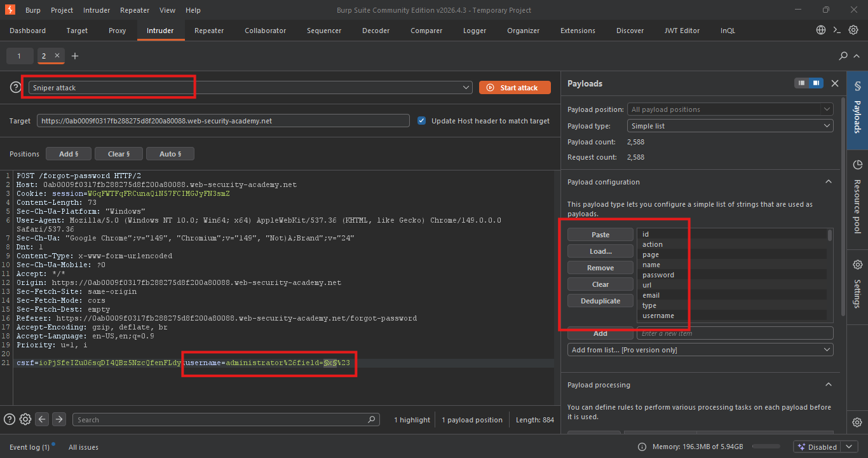Click the Add § positions button
868x458 pixels.
(69, 154)
